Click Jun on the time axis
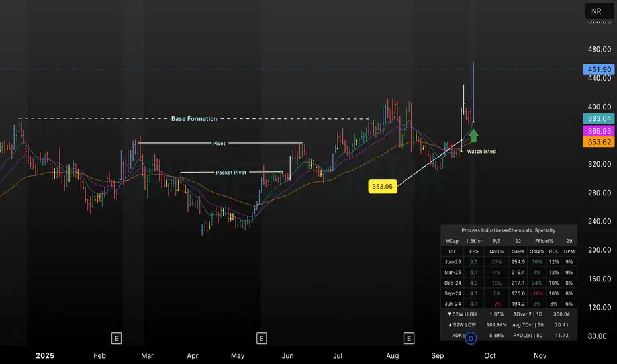The width and height of the screenshot is (617, 364). (287, 356)
